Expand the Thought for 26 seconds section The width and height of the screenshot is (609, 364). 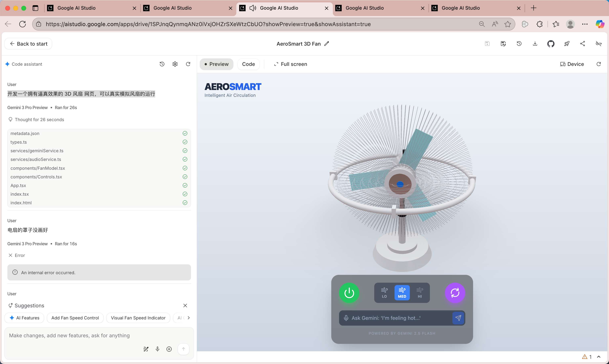[x=39, y=120]
